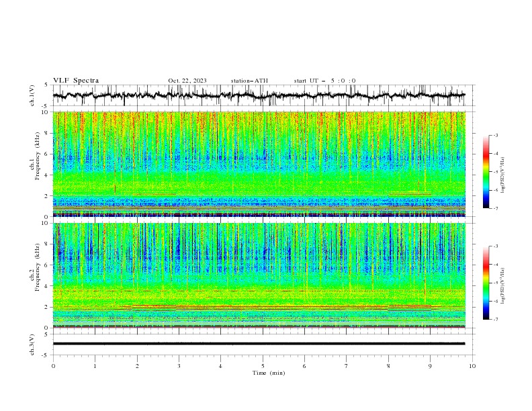This screenshot has width=532, height=411.
Task: Click time axis tick label "0" at the bottom
Action: click(53, 366)
